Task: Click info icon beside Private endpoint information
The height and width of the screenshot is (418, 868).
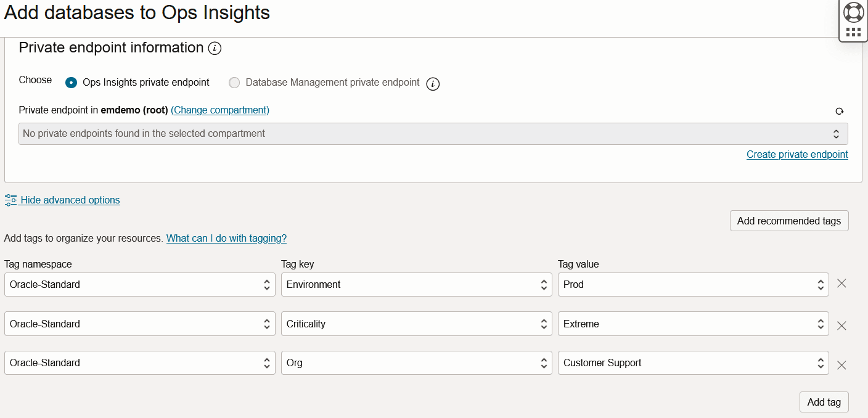Action: pos(215,48)
